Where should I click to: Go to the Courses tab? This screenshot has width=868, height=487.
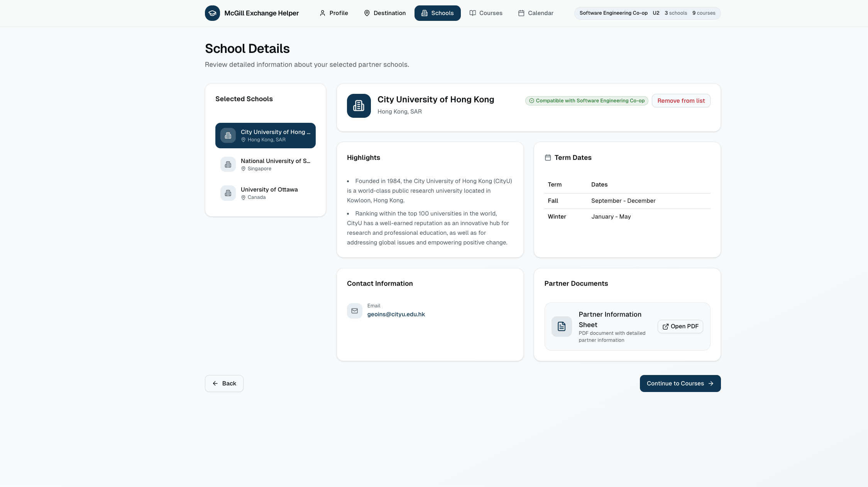486,13
